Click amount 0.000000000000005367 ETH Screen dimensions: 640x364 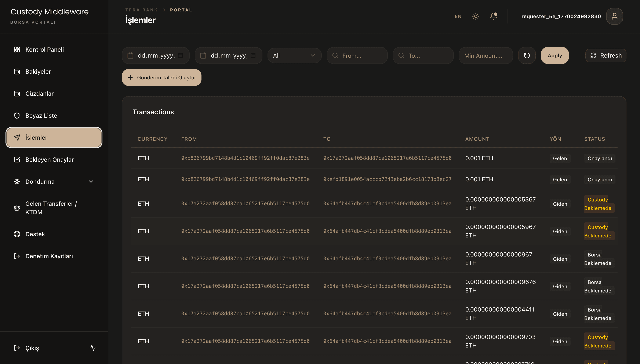500,204
